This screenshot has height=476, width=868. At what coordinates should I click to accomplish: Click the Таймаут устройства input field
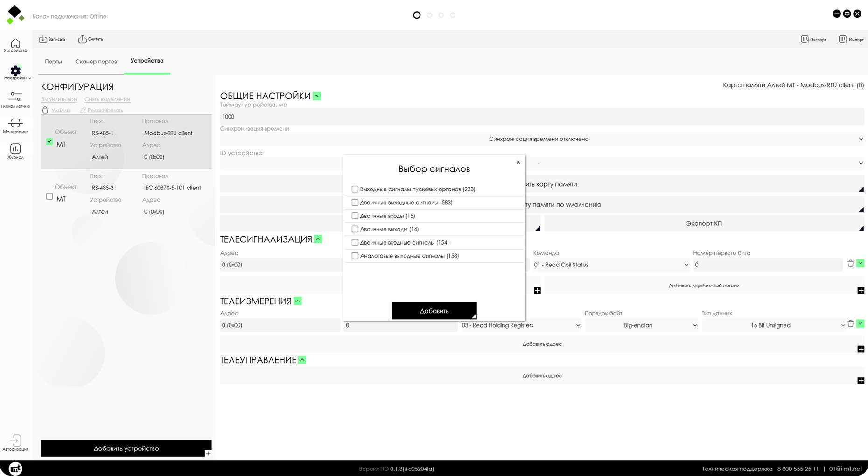tap(541, 117)
